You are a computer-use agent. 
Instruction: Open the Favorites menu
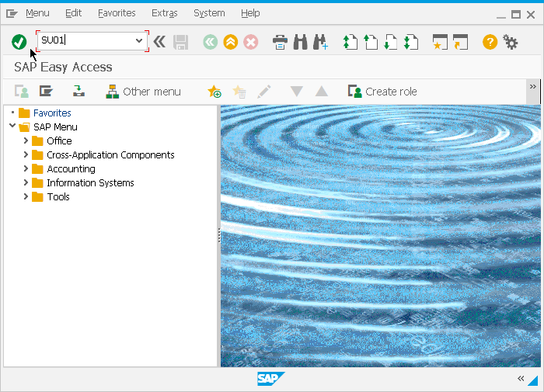[x=117, y=13]
